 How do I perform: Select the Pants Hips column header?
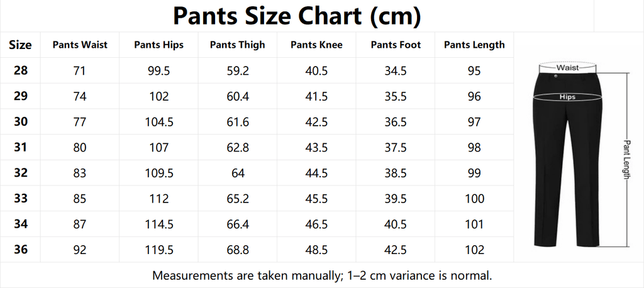pyautogui.click(x=158, y=45)
